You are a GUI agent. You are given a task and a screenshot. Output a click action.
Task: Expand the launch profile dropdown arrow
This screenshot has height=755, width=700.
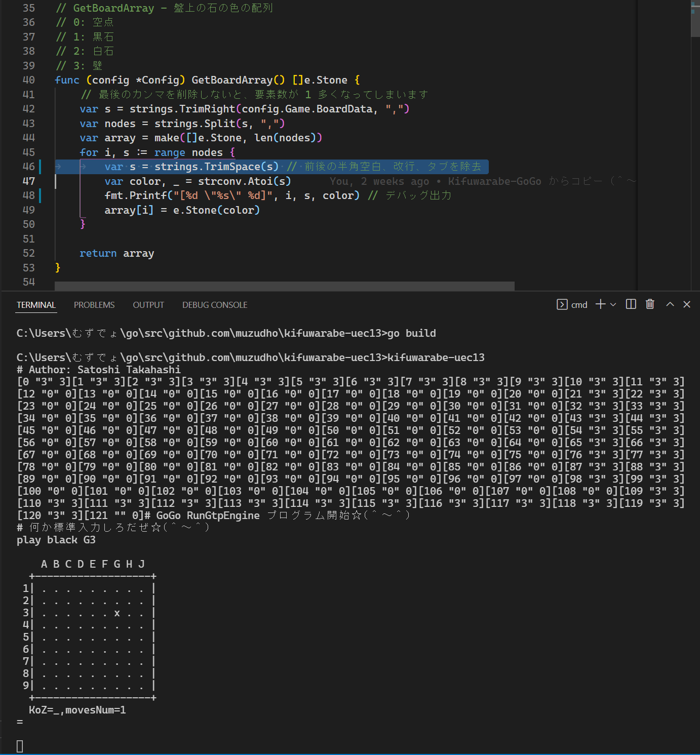[613, 304]
